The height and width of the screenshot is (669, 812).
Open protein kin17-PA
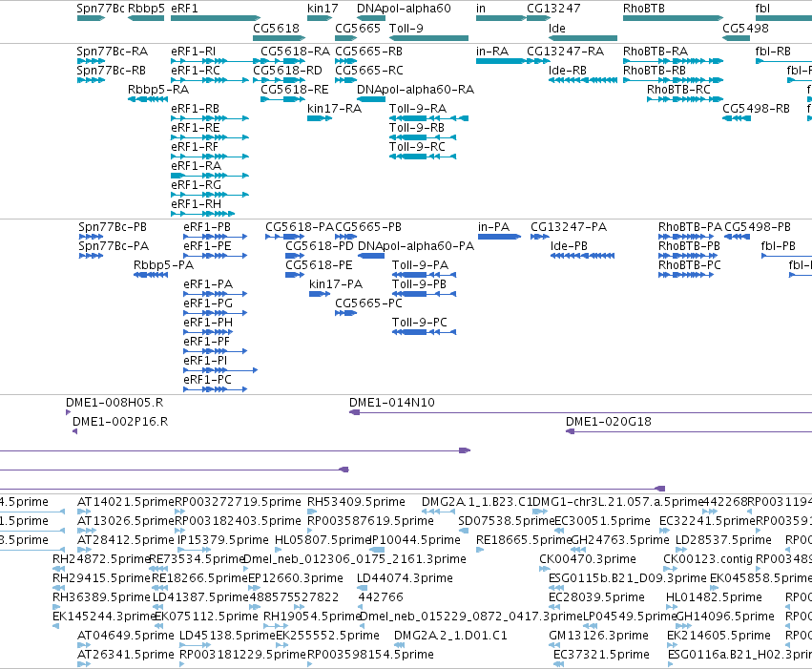click(336, 284)
